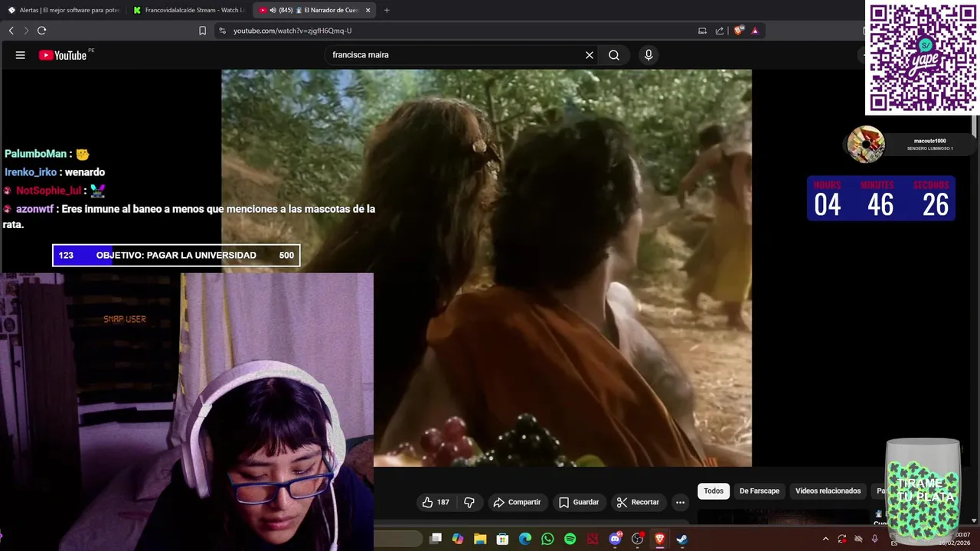
Task: Open more actions ellipsis under the video
Action: pyautogui.click(x=680, y=502)
